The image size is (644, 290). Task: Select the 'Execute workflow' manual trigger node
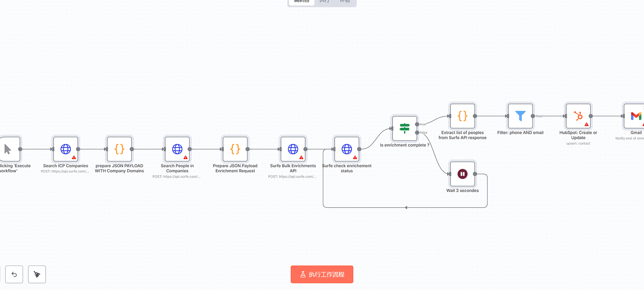pos(9,149)
